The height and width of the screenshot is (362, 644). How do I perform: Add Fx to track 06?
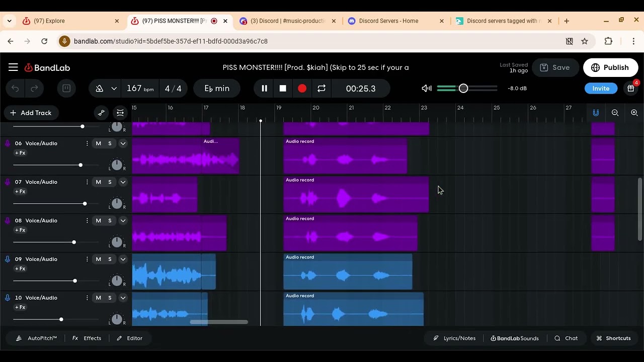(x=20, y=153)
